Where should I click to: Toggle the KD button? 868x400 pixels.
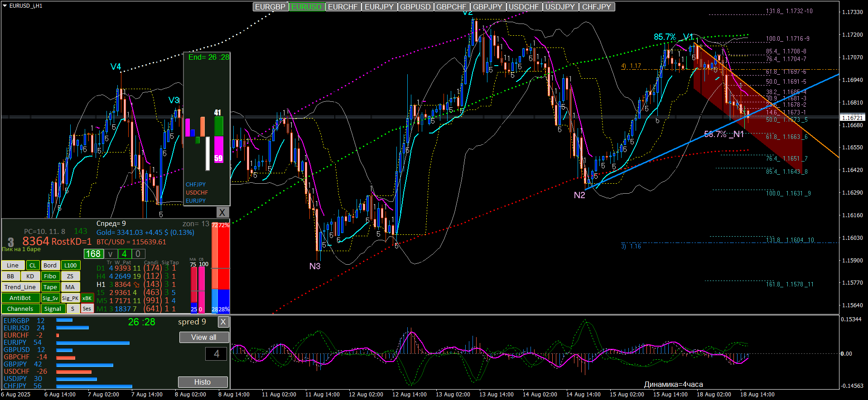[30, 276]
